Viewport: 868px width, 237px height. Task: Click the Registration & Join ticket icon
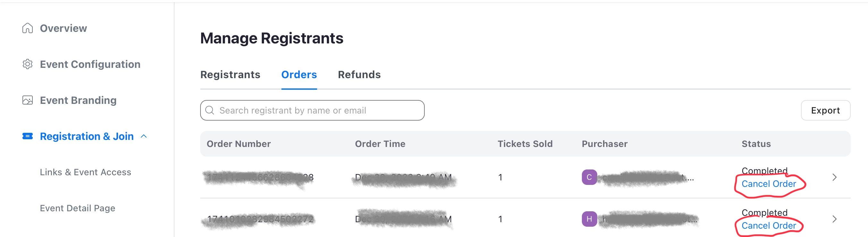pyautogui.click(x=27, y=136)
